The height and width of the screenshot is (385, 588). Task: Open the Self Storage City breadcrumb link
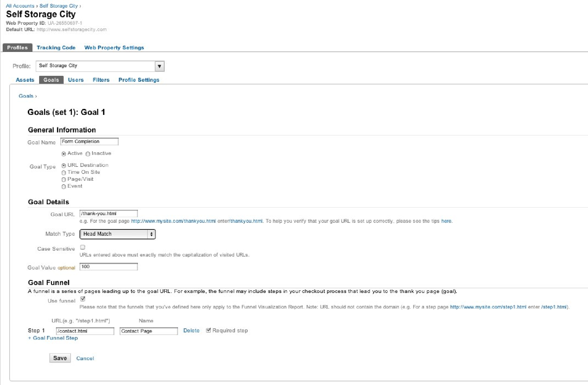point(59,6)
